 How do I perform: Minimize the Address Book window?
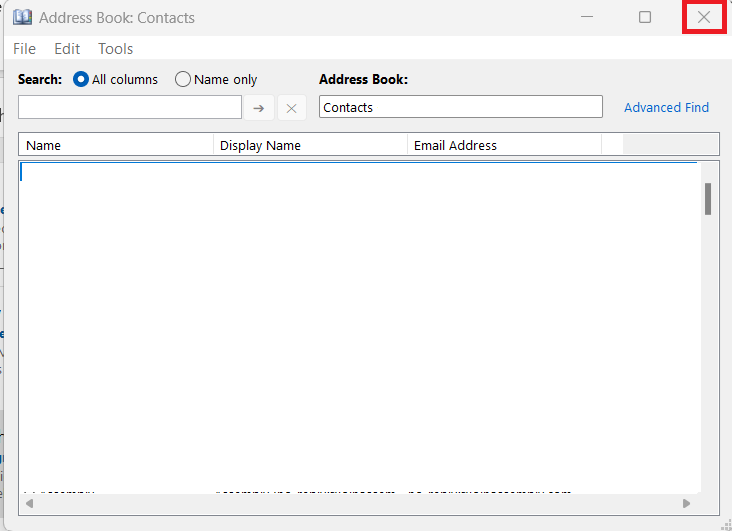click(587, 17)
